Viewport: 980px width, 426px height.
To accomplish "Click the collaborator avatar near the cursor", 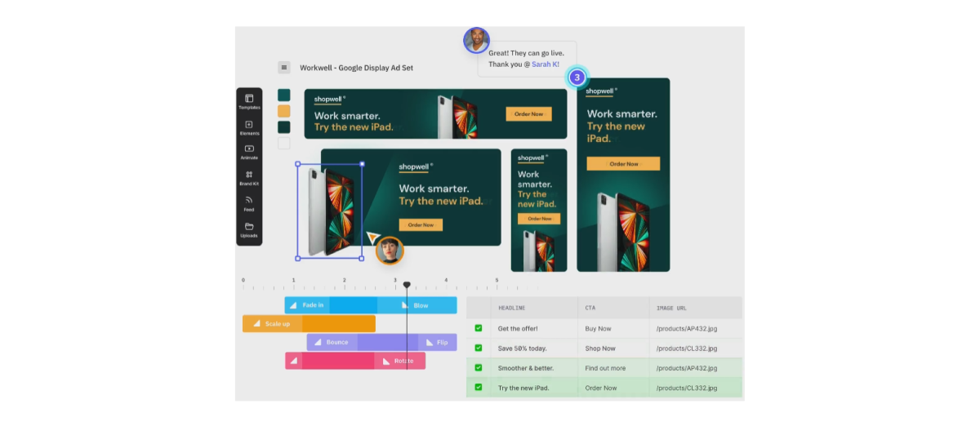I will (390, 251).
